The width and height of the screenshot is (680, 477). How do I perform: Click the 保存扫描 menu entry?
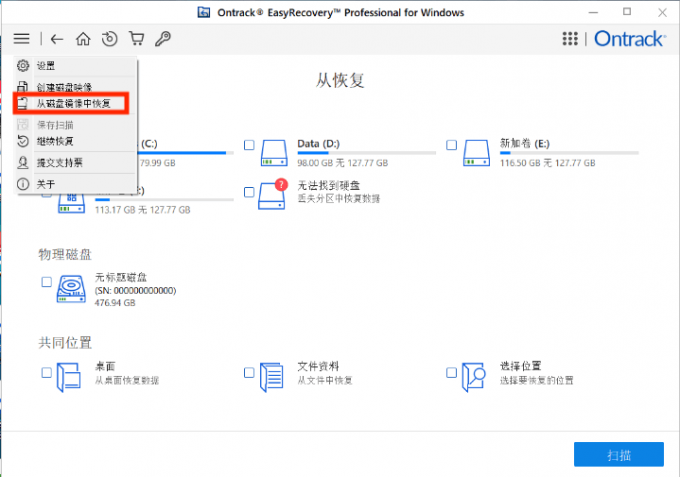tap(75, 125)
